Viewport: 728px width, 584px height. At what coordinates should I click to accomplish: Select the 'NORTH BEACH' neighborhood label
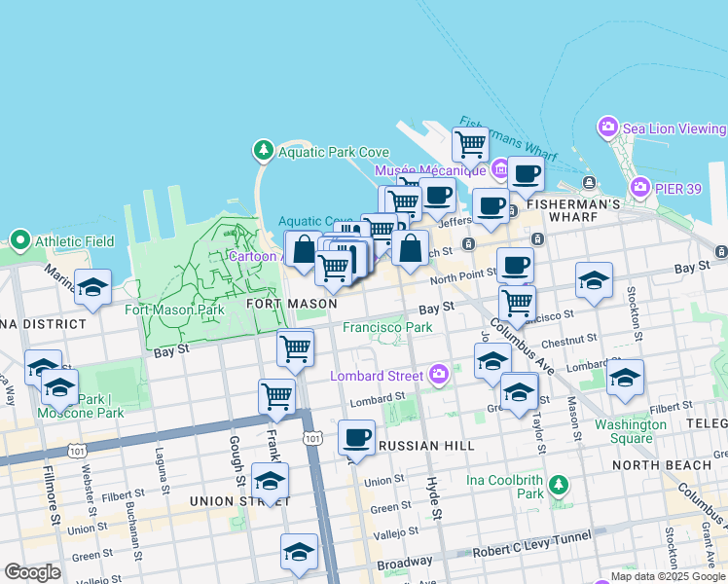coord(662,465)
